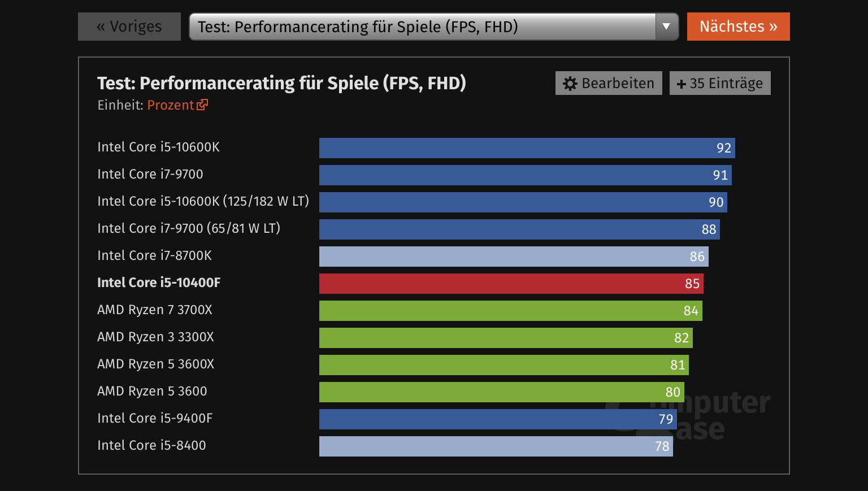This screenshot has width=868, height=491.
Task: Click the gear icon beside Bearbeiten
Action: 570,84
